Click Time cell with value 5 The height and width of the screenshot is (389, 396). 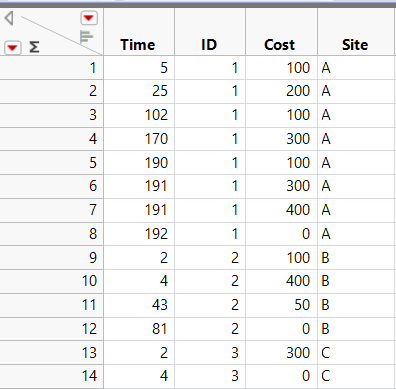(139, 68)
